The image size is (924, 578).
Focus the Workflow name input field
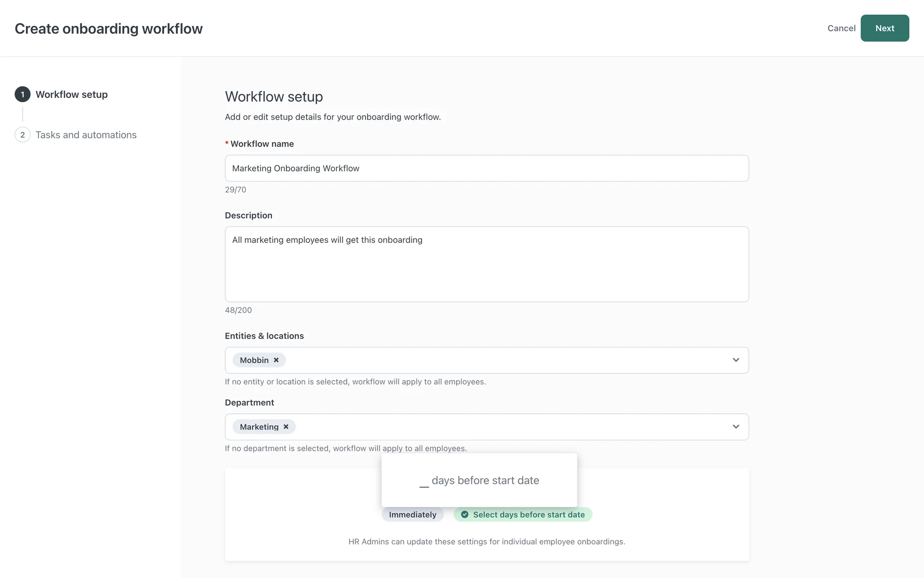pyautogui.click(x=487, y=168)
